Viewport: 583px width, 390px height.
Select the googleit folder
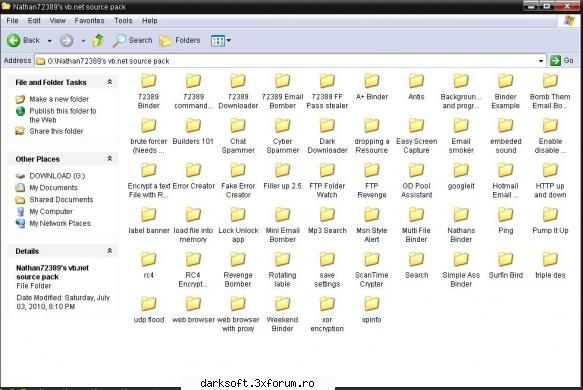click(x=461, y=176)
